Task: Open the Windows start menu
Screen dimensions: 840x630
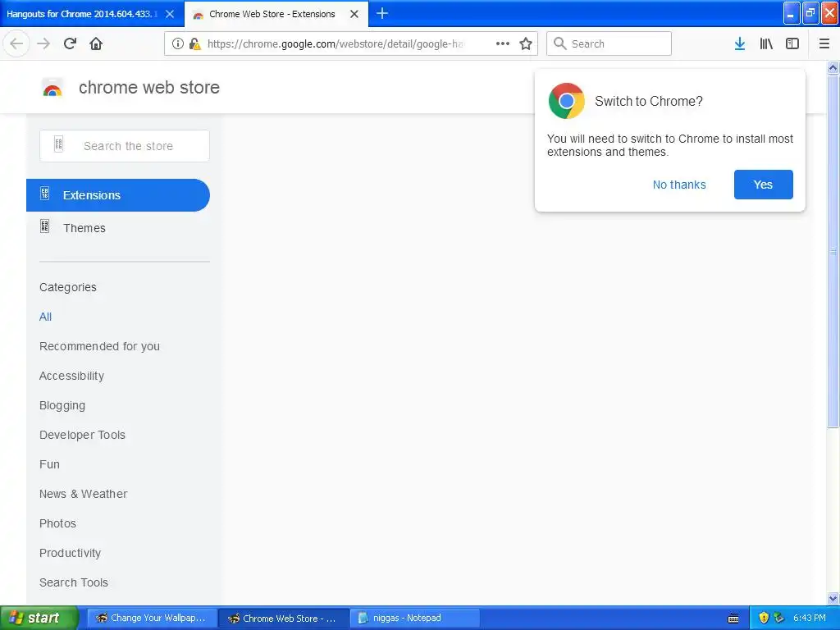Action: point(39,618)
